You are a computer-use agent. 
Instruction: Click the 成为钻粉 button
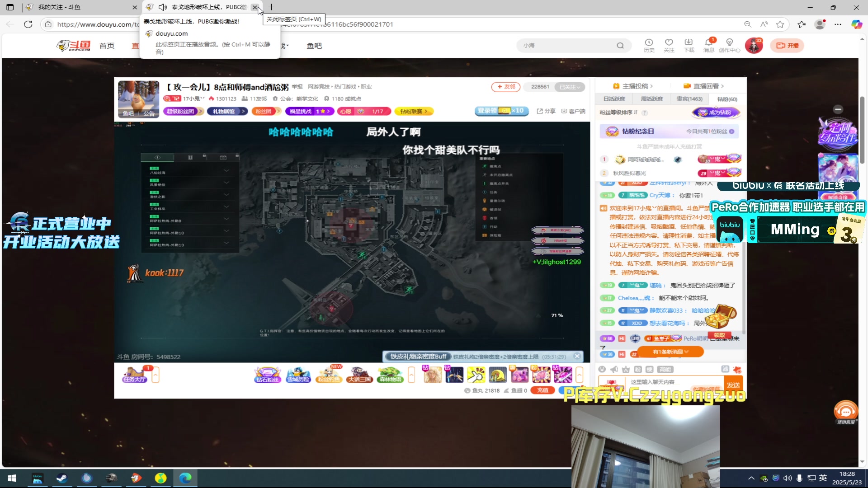[x=717, y=113]
